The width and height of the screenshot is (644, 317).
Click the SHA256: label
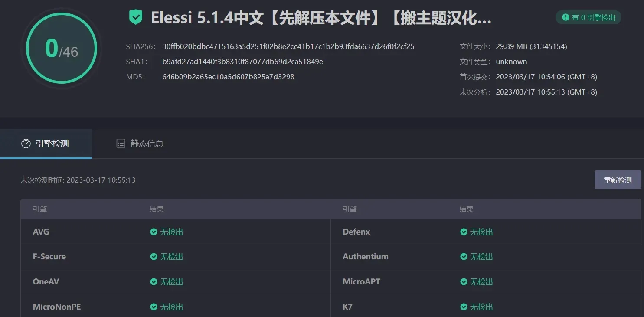(141, 46)
